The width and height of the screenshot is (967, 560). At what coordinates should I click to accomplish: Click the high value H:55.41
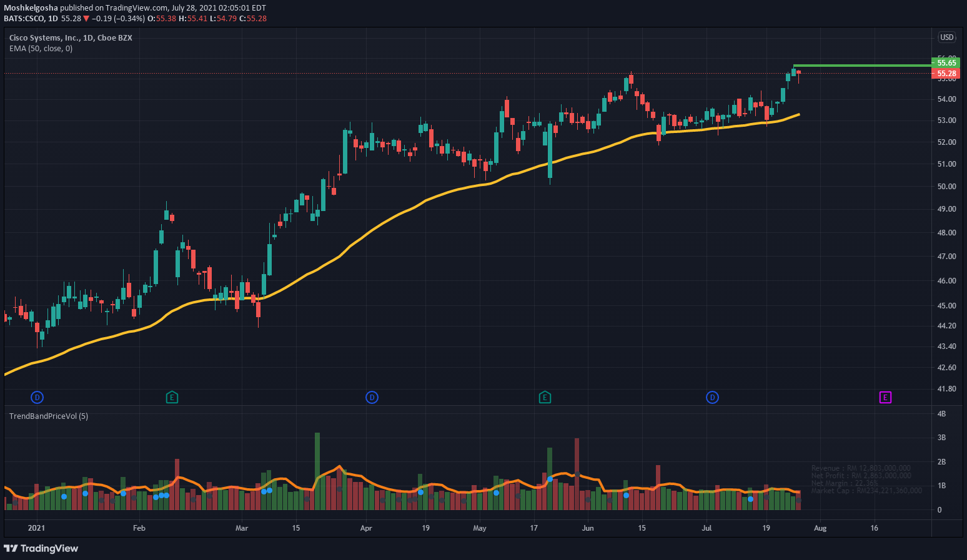193,19
